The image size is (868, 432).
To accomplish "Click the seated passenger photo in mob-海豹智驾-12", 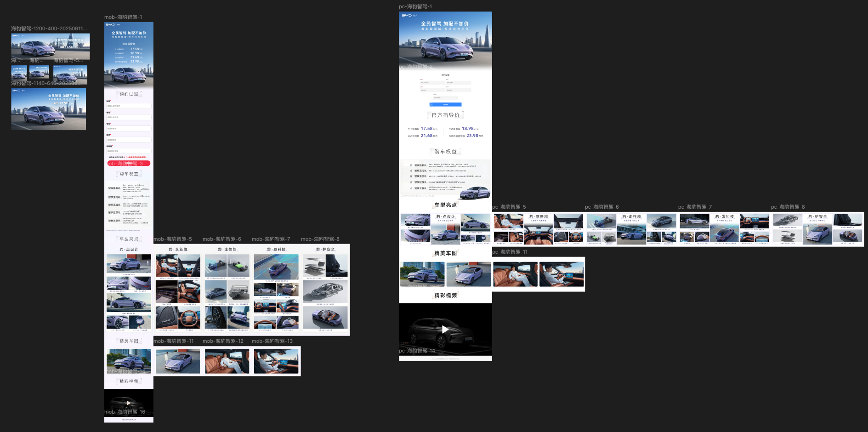I will pos(227,361).
